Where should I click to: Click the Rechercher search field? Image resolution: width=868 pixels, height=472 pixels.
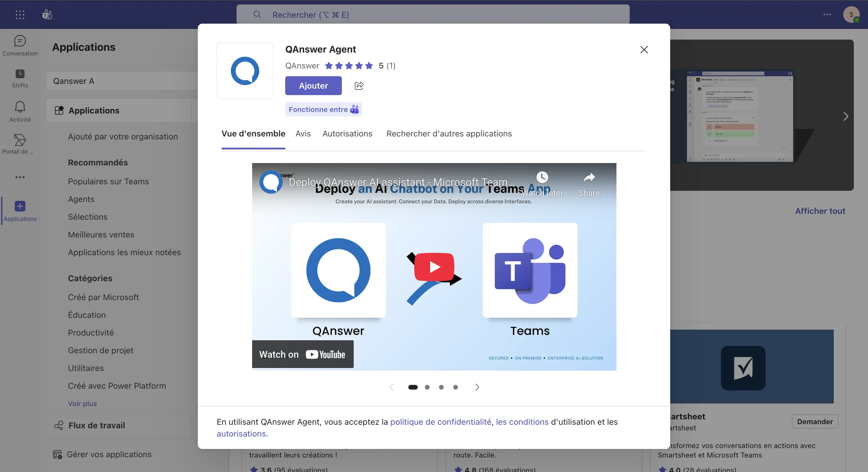coord(433,14)
